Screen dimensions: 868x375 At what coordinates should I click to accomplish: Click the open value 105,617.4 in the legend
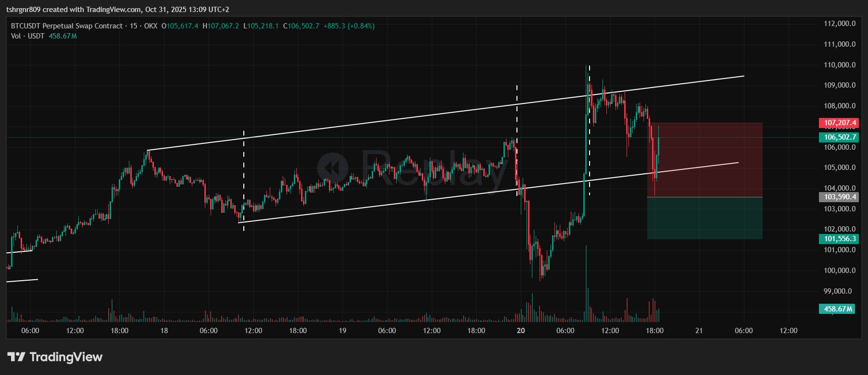tap(182, 26)
